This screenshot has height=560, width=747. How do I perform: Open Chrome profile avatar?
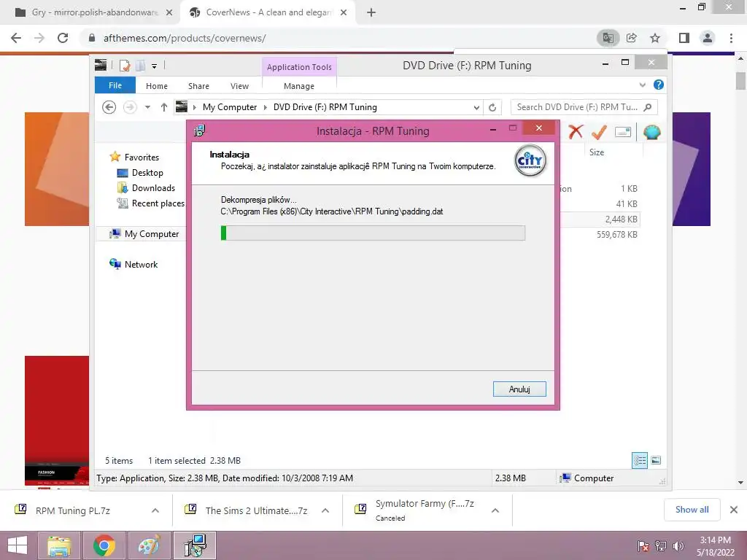708,38
